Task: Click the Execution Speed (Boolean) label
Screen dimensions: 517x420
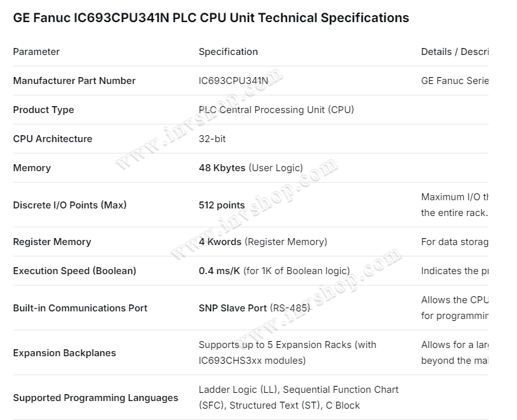Action: coord(75,271)
